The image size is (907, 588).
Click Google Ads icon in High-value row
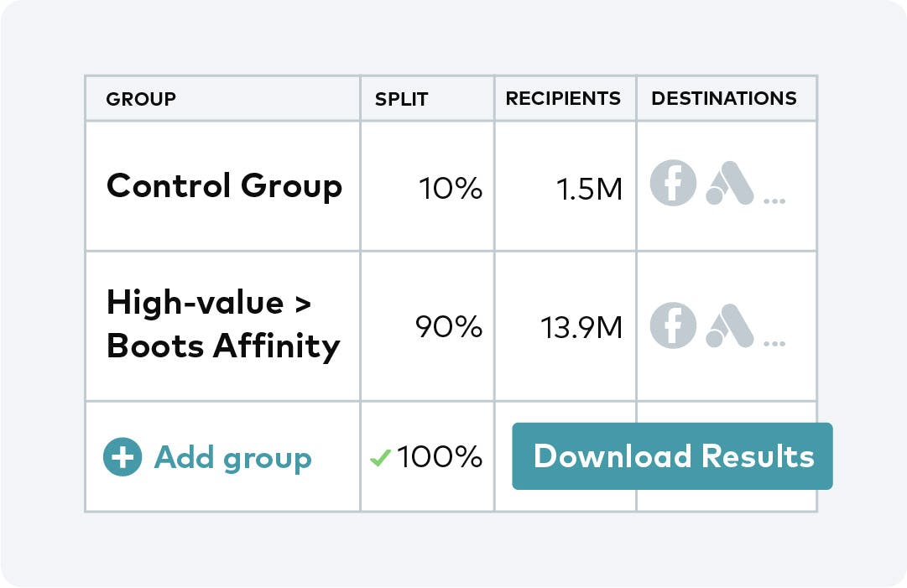pyautogui.click(x=729, y=325)
